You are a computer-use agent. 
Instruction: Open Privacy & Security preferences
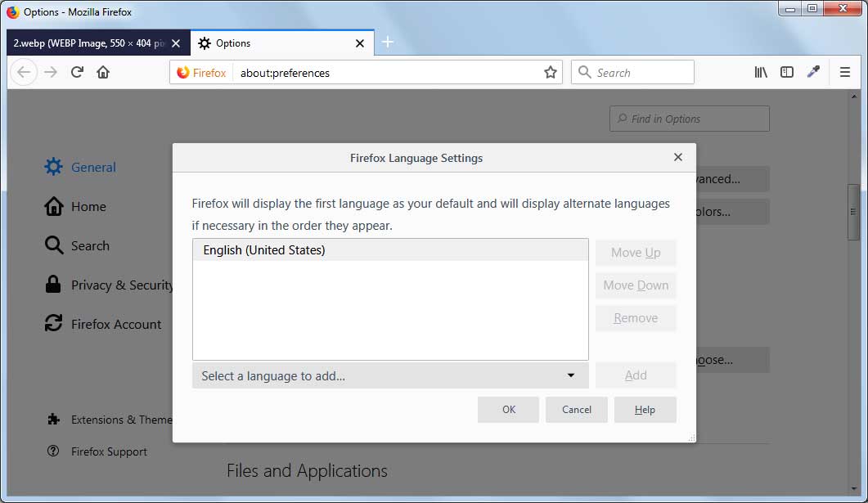point(109,285)
